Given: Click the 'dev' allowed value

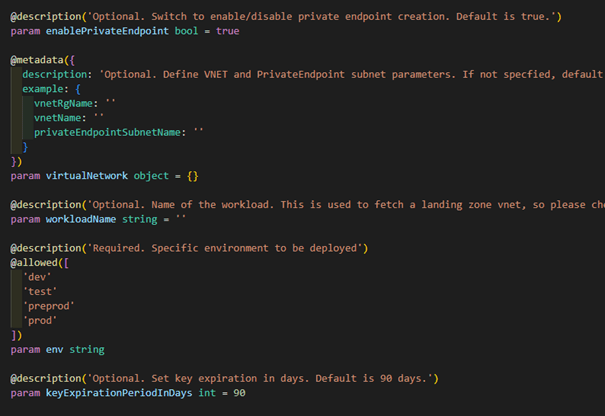Looking at the screenshot, I should (37, 277).
